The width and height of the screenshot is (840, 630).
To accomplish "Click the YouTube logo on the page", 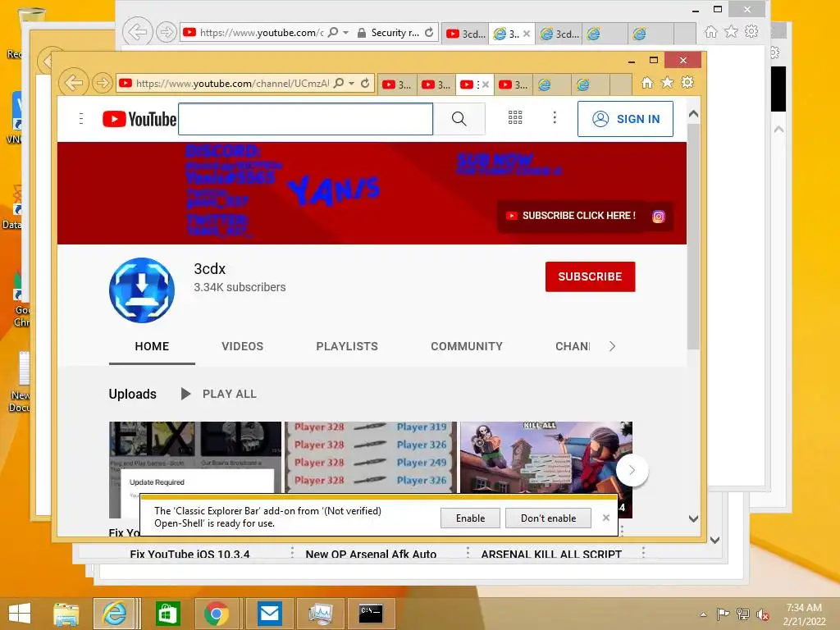I will point(139,119).
